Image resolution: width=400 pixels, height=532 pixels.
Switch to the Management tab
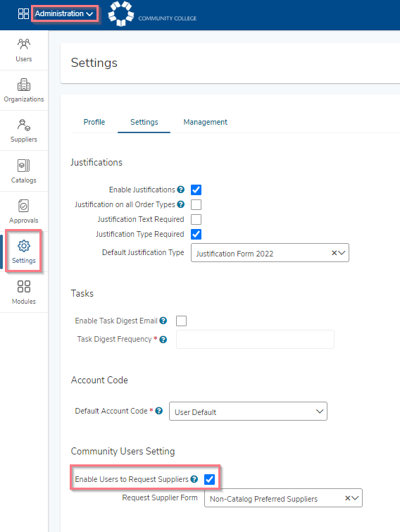[206, 122]
